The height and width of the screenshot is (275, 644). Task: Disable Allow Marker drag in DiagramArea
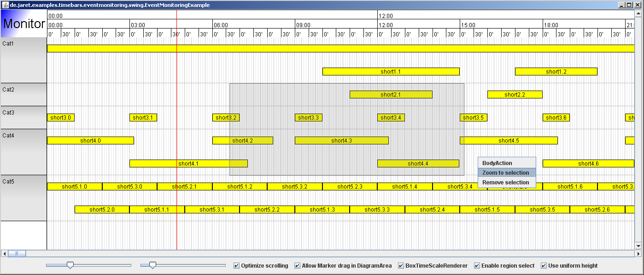point(298,266)
